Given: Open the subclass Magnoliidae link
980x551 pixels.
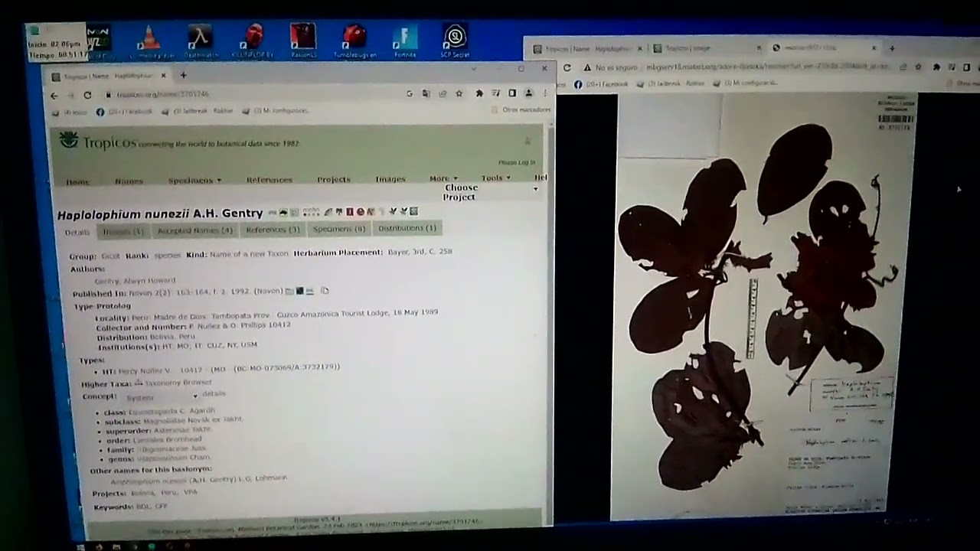Looking at the screenshot, I should point(194,420).
